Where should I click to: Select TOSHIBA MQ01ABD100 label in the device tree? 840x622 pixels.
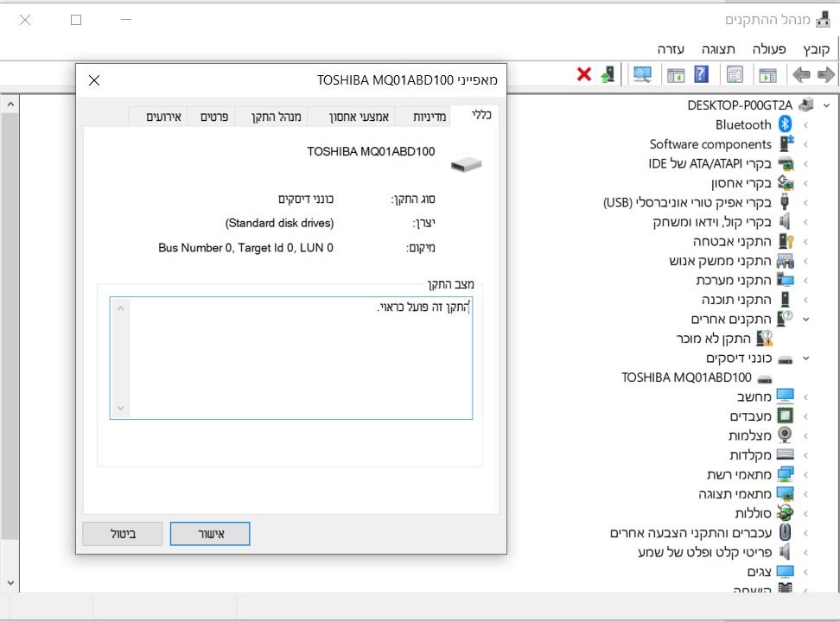click(686, 378)
